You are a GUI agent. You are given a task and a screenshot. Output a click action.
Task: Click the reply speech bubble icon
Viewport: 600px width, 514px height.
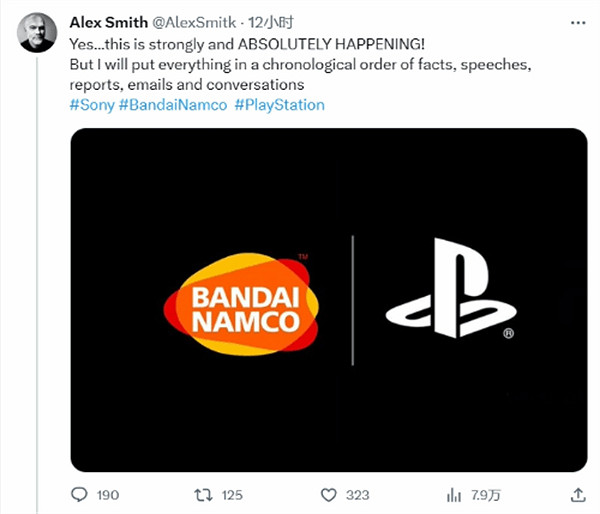[x=81, y=494]
